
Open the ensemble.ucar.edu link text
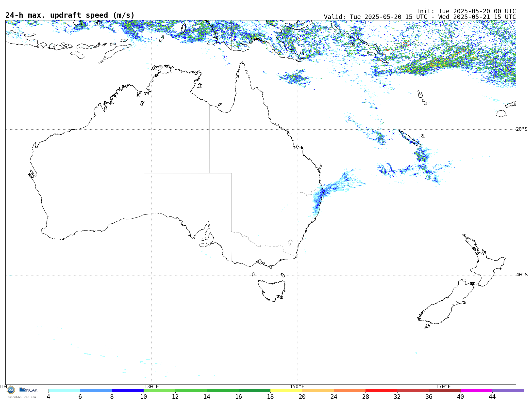point(22,397)
